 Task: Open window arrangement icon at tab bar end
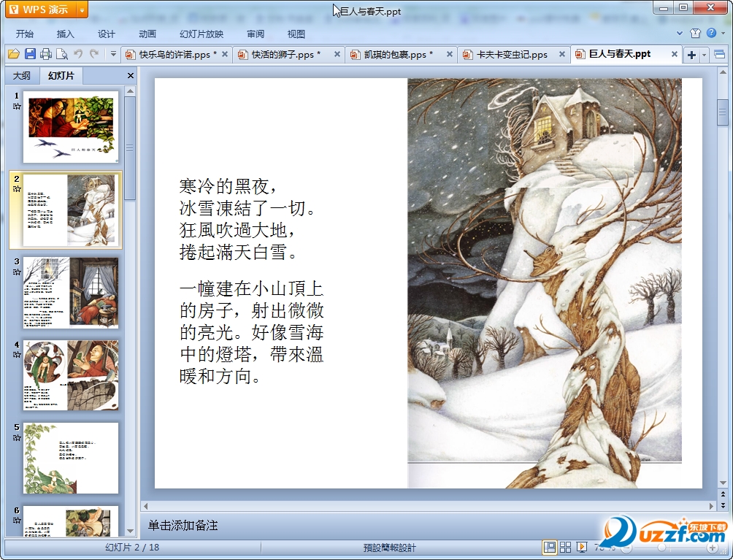[x=720, y=55]
